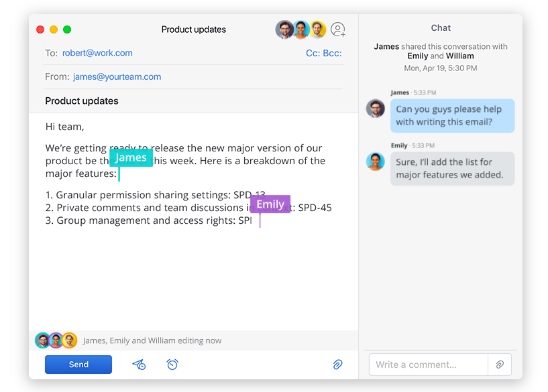Click James's teal cursor label in the body

(x=130, y=157)
